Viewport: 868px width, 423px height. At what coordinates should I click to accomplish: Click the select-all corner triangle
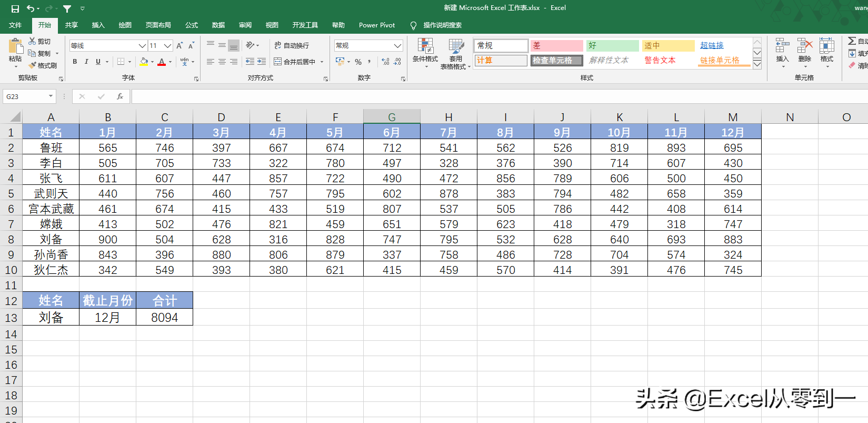point(15,117)
